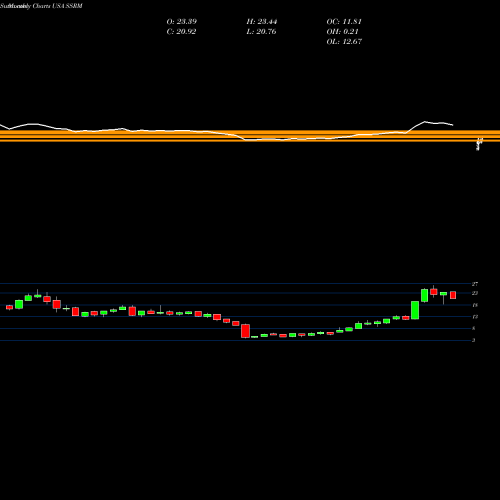Click the tallest green candle near the right
Image resolution: width=500 pixels, height=500 pixels.
(x=415, y=310)
